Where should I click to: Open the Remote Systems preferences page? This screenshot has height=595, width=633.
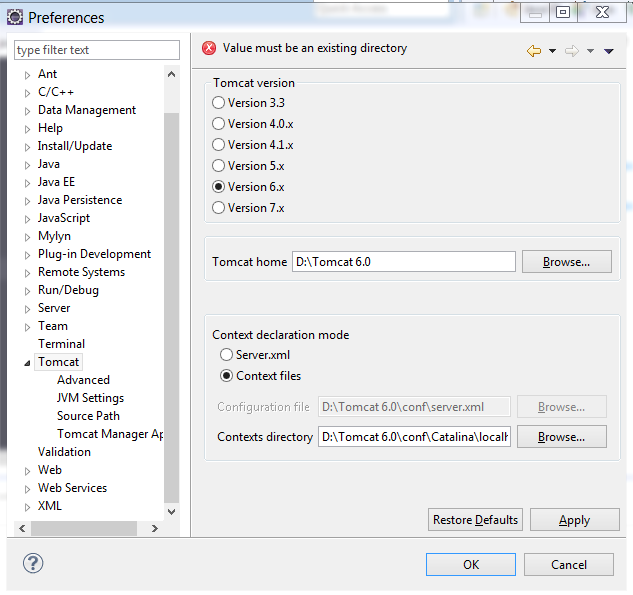82,272
